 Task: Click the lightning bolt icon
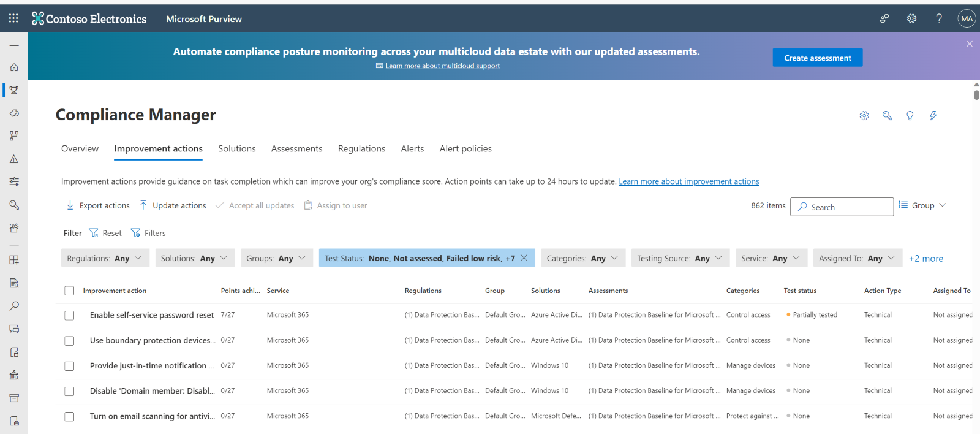pyautogui.click(x=933, y=115)
